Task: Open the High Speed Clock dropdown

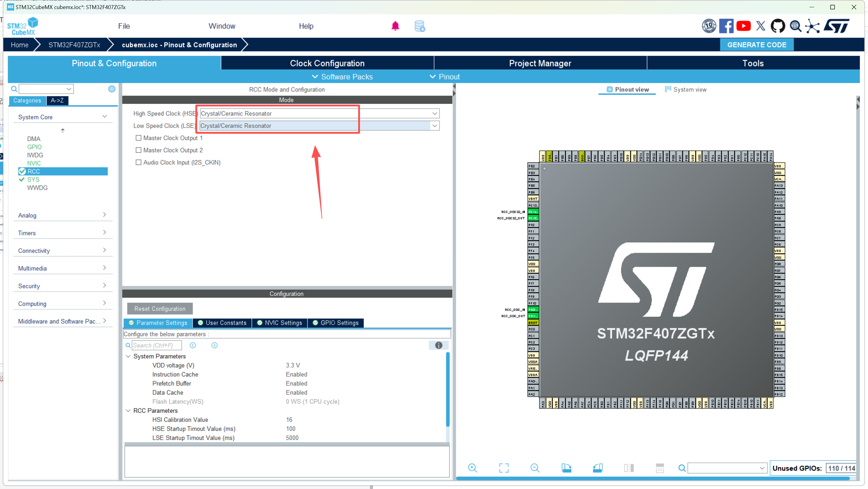Action: click(x=435, y=113)
